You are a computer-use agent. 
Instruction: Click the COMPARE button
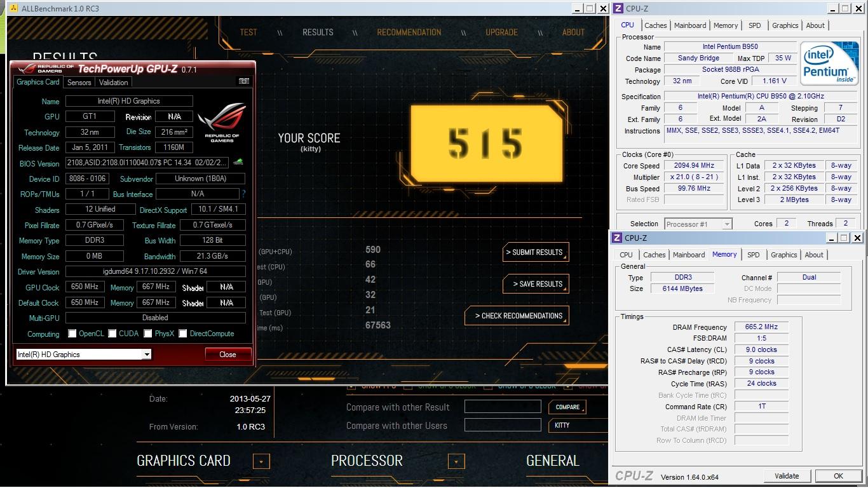click(567, 407)
